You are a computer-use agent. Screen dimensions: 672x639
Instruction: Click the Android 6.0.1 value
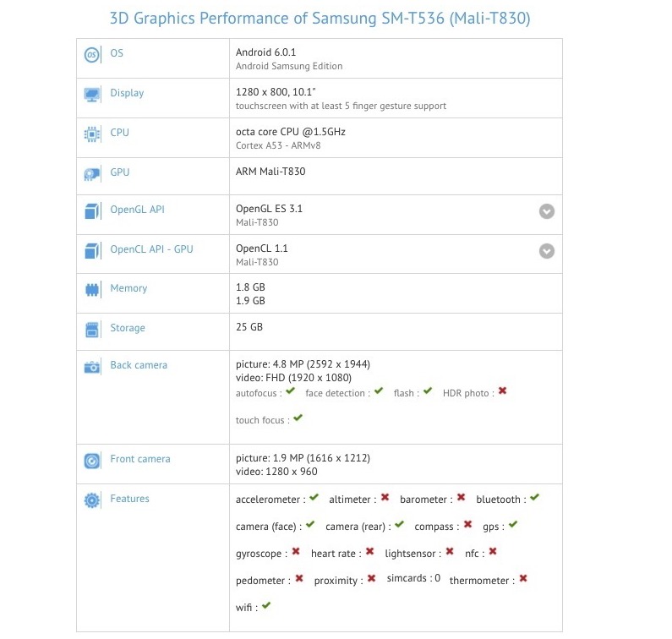click(x=265, y=52)
